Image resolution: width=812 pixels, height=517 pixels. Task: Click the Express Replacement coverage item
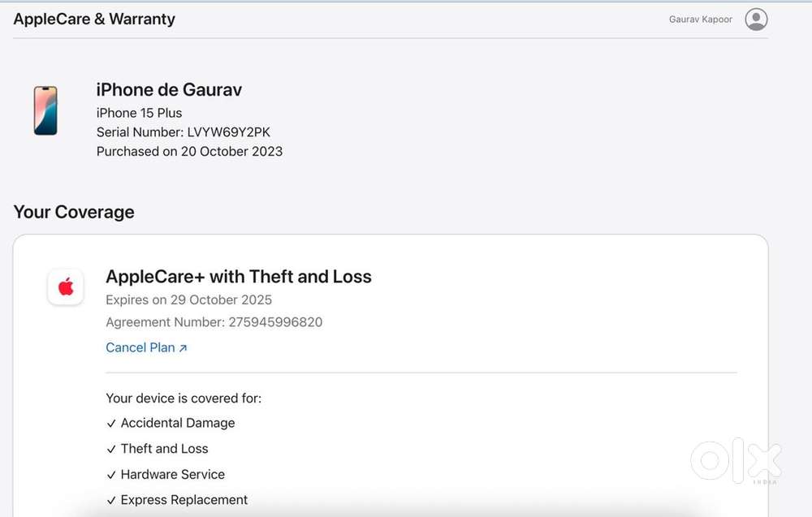coord(184,500)
